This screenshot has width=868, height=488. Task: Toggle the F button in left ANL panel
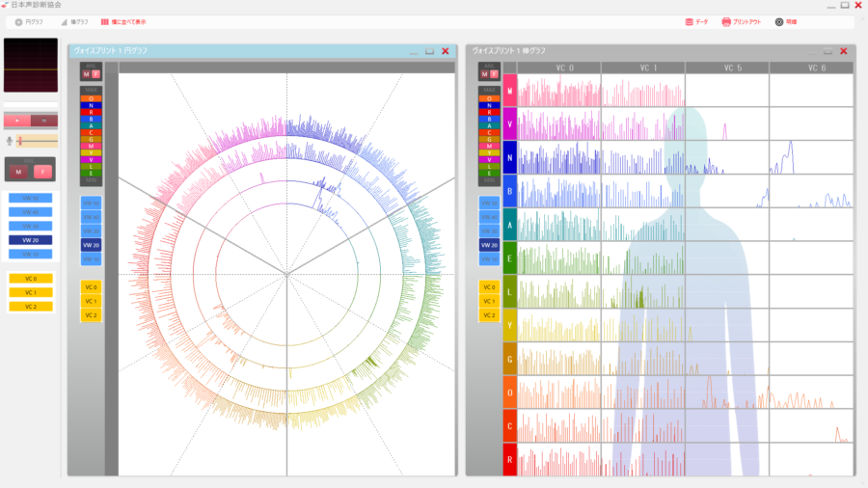41,172
